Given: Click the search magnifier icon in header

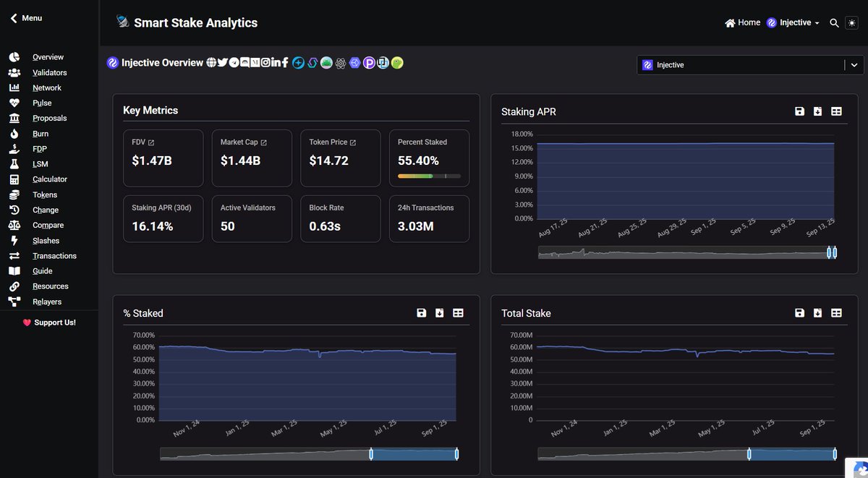Looking at the screenshot, I should (x=834, y=23).
